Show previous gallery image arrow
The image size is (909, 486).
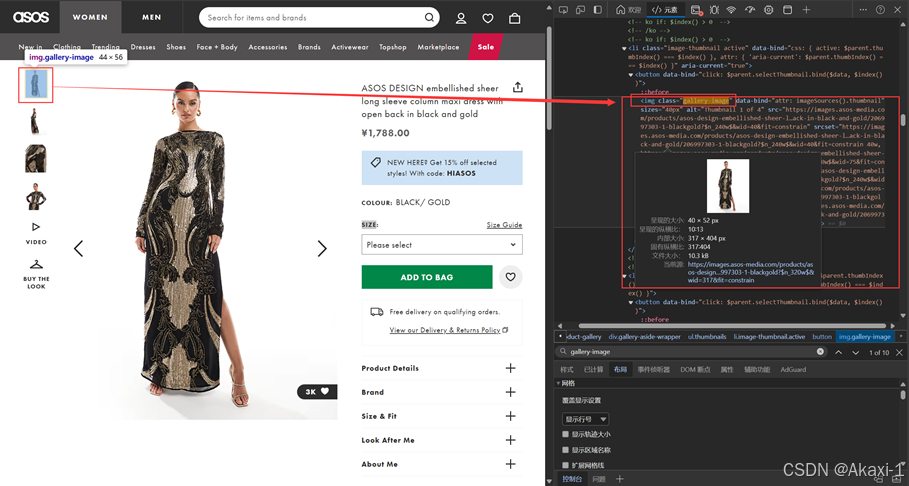[78, 249]
